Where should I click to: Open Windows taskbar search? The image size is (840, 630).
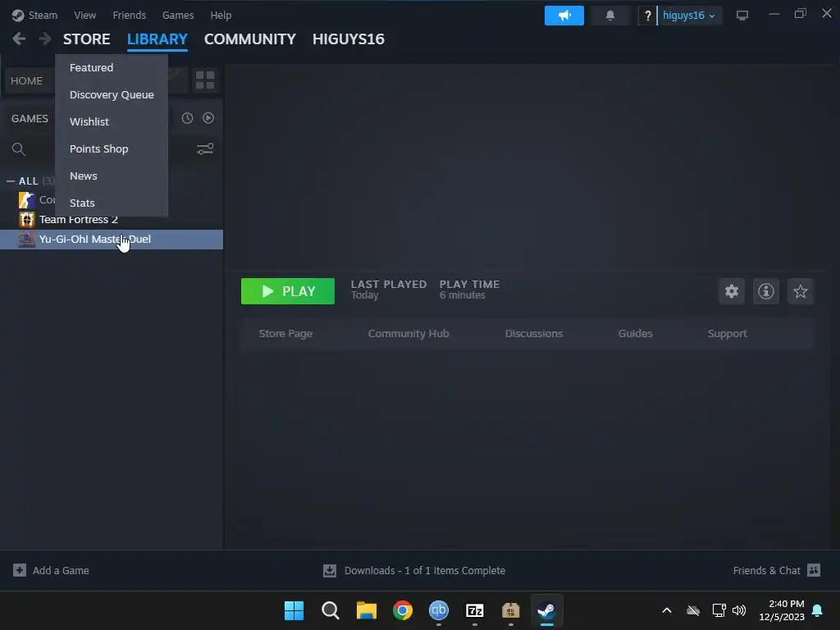(330, 610)
